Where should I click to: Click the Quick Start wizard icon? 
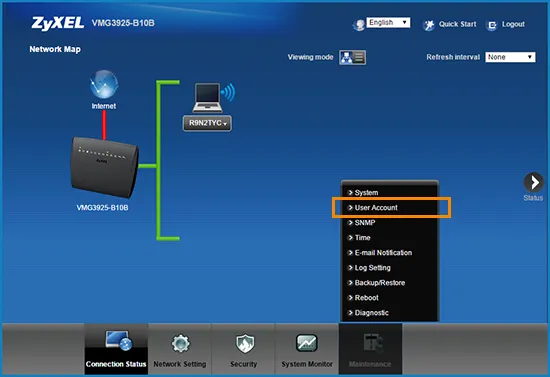[x=429, y=25]
